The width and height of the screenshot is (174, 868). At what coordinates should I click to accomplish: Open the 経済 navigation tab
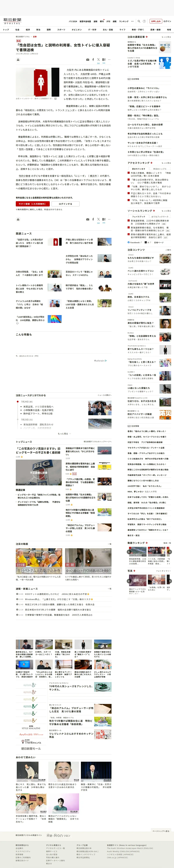click(x=28, y=30)
